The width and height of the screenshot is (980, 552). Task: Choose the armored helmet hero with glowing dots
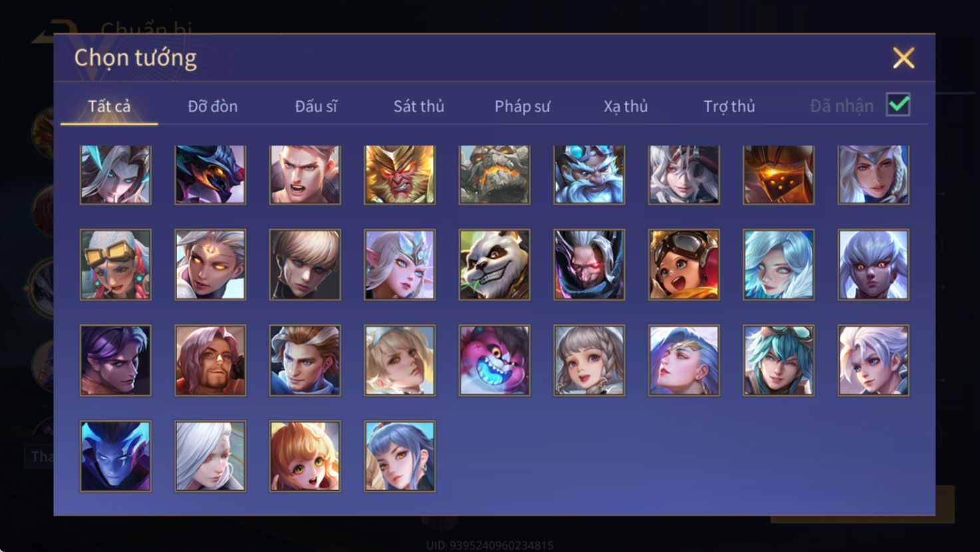pos(778,174)
